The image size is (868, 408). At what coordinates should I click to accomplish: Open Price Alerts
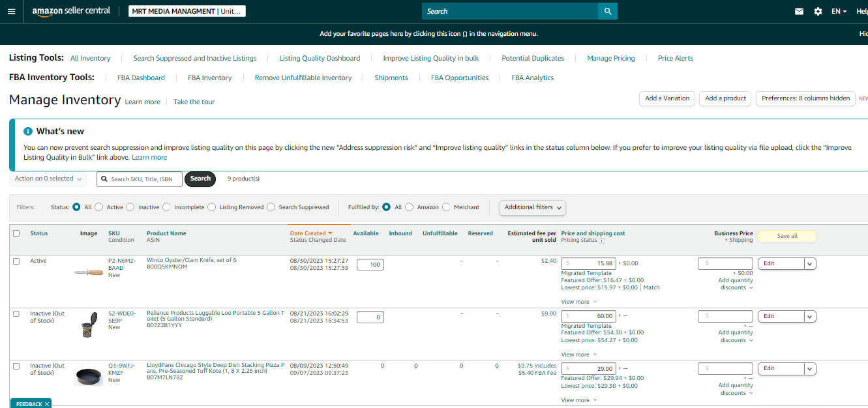pyautogui.click(x=676, y=58)
